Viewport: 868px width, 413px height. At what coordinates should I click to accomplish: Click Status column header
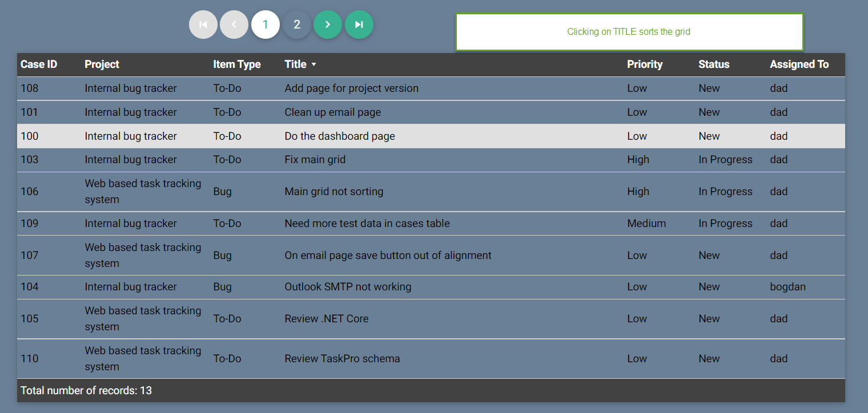(714, 64)
